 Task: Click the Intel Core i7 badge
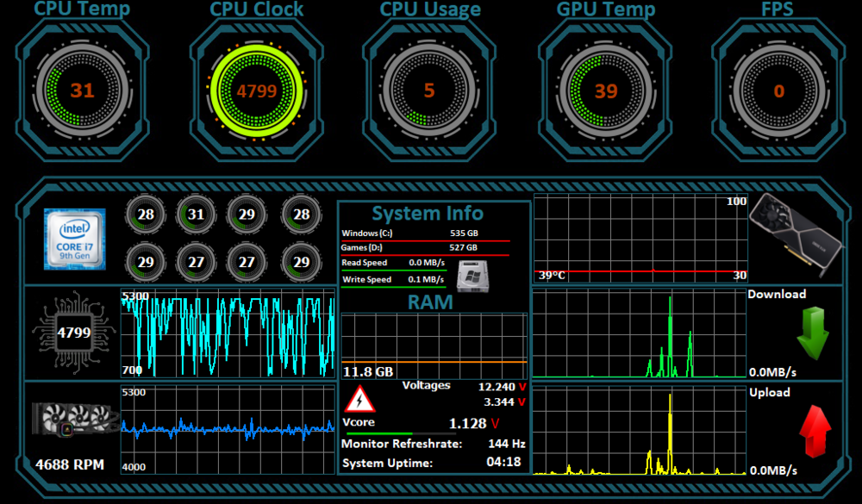(75, 239)
